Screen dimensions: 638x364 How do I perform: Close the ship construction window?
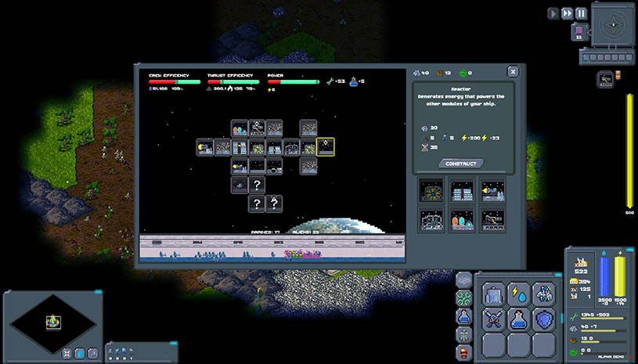(x=513, y=71)
